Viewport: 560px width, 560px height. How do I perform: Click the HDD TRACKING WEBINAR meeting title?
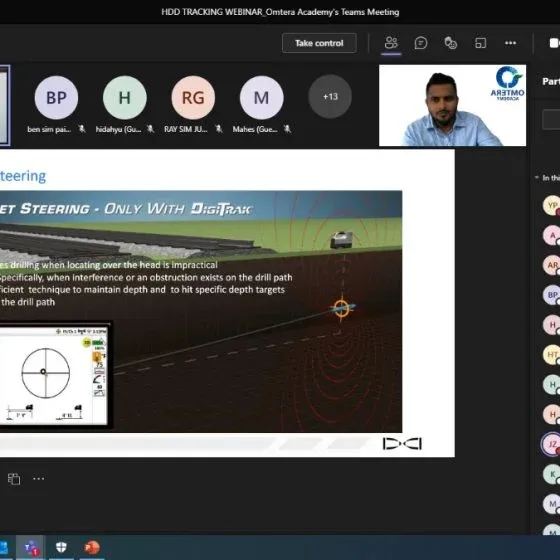280,12
